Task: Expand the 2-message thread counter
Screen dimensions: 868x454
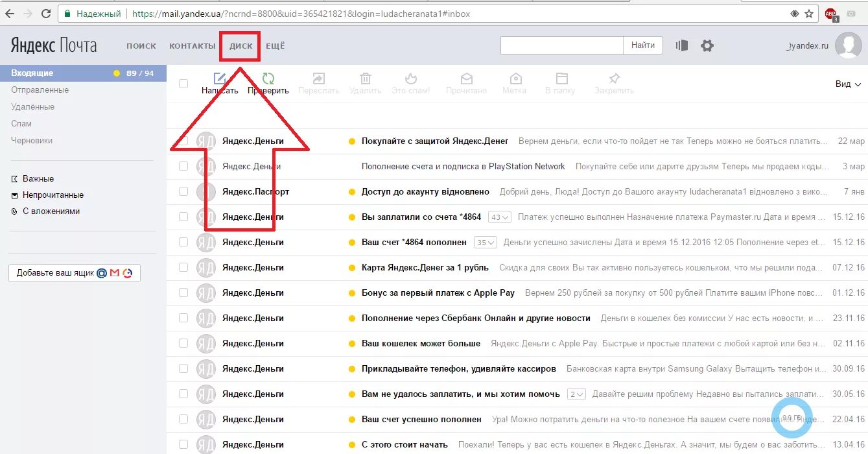Action: coord(576,394)
